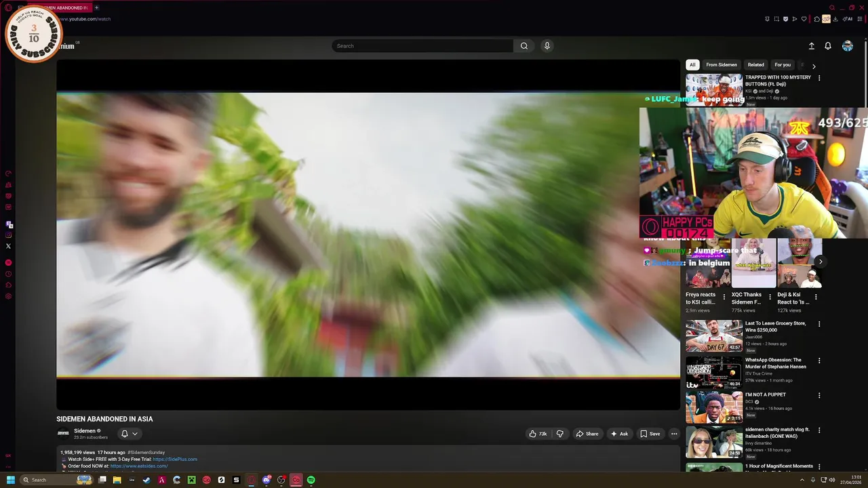Open Last To Leave Grocery Store thumbnail
Image resolution: width=868 pixels, height=488 pixels.
[x=713, y=335]
